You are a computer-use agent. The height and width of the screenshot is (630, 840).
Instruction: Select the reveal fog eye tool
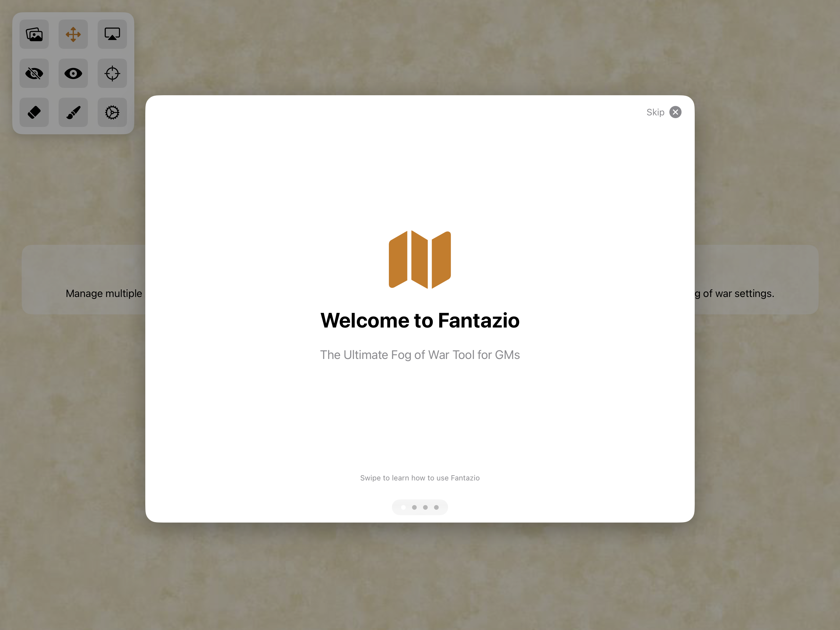pyautogui.click(x=73, y=73)
